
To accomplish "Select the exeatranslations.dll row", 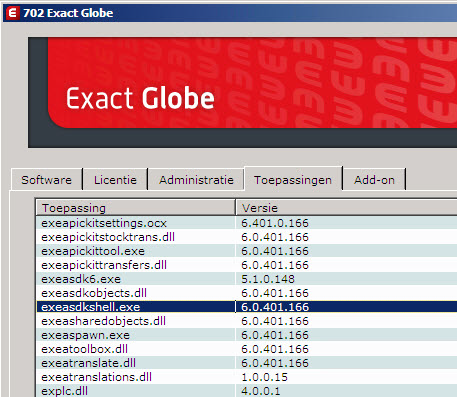I will point(247,377).
